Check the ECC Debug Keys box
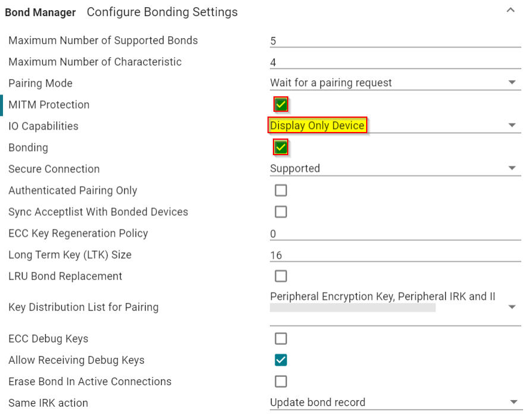This screenshot has width=532, height=415. click(280, 338)
